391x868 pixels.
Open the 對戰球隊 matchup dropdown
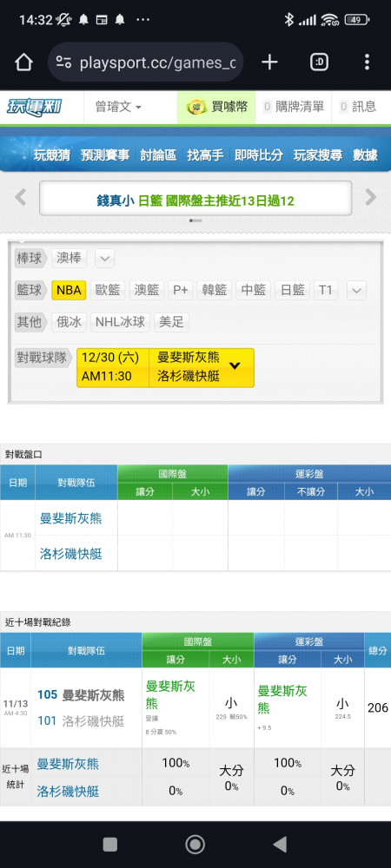[x=166, y=367]
